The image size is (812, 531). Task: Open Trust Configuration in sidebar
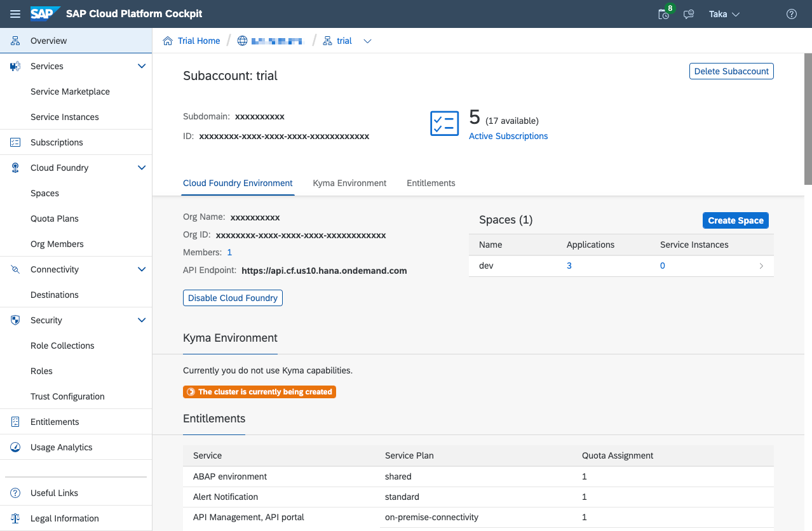[x=67, y=396]
